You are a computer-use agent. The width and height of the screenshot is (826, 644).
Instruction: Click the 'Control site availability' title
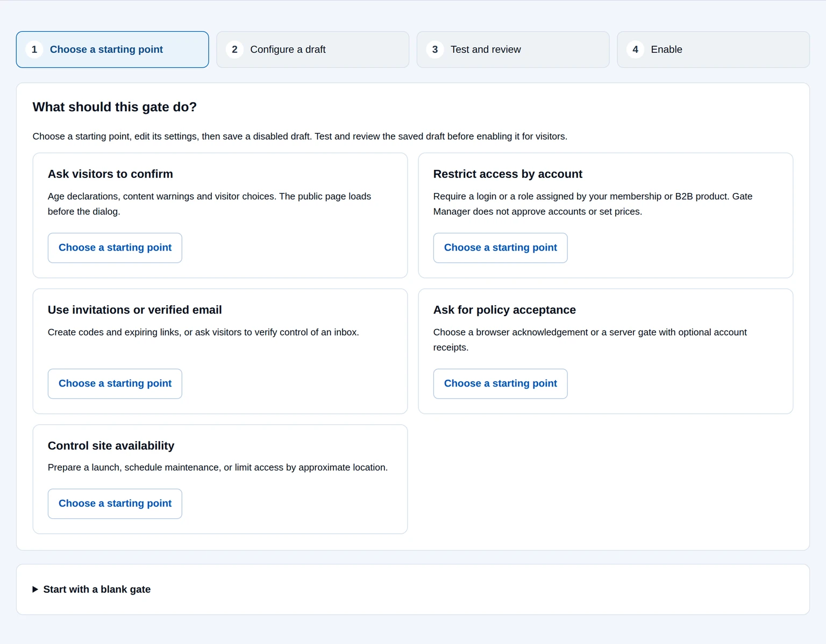click(x=111, y=446)
